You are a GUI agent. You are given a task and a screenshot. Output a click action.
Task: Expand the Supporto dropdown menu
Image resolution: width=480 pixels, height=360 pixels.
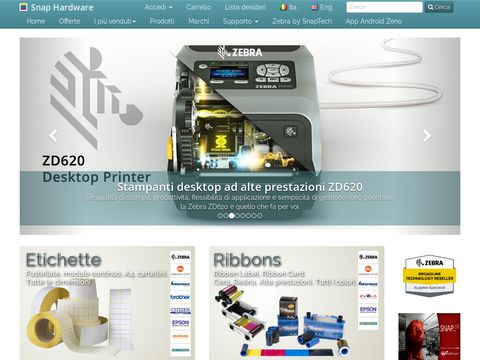click(x=240, y=21)
